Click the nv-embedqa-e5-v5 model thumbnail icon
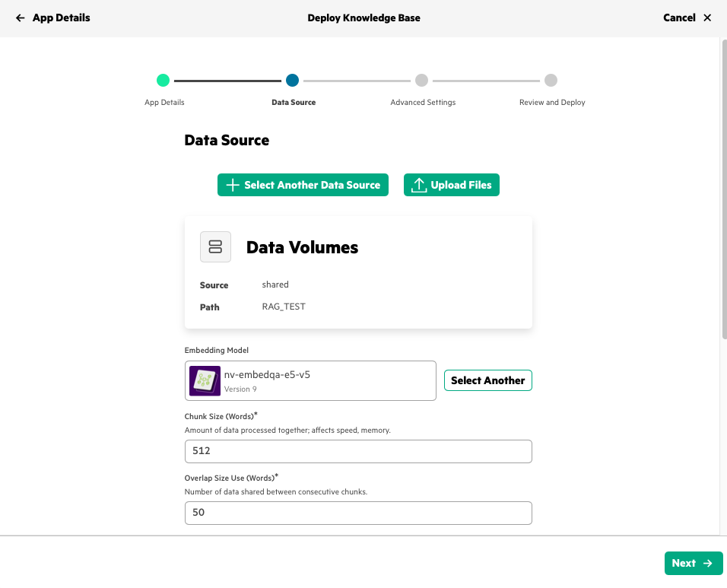 pyautogui.click(x=205, y=380)
